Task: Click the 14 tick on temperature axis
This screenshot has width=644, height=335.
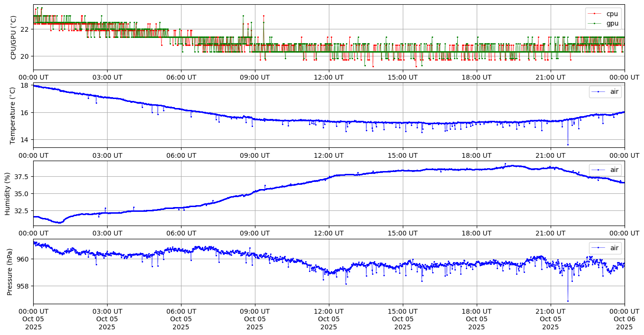Action: coord(25,140)
